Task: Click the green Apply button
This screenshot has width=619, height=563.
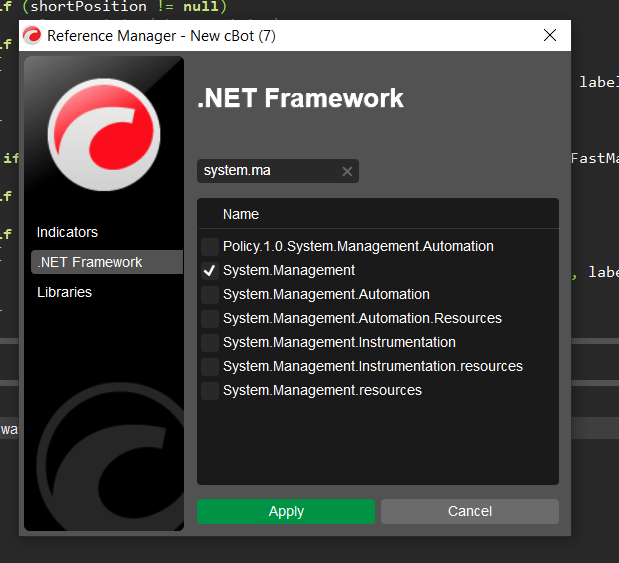Action: [x=286, y=511]
